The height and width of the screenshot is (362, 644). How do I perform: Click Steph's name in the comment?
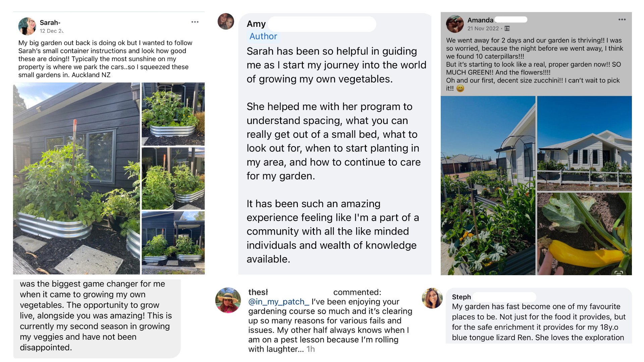point(461,297)
